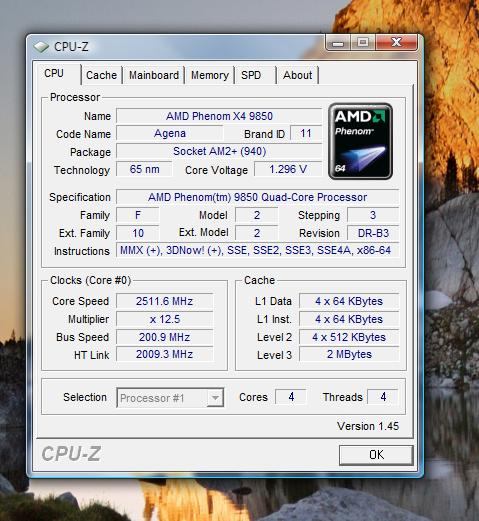479x521 pixels.
Task: Click the Revision value 'DR-B3'
Action: (x=373, y=233)
